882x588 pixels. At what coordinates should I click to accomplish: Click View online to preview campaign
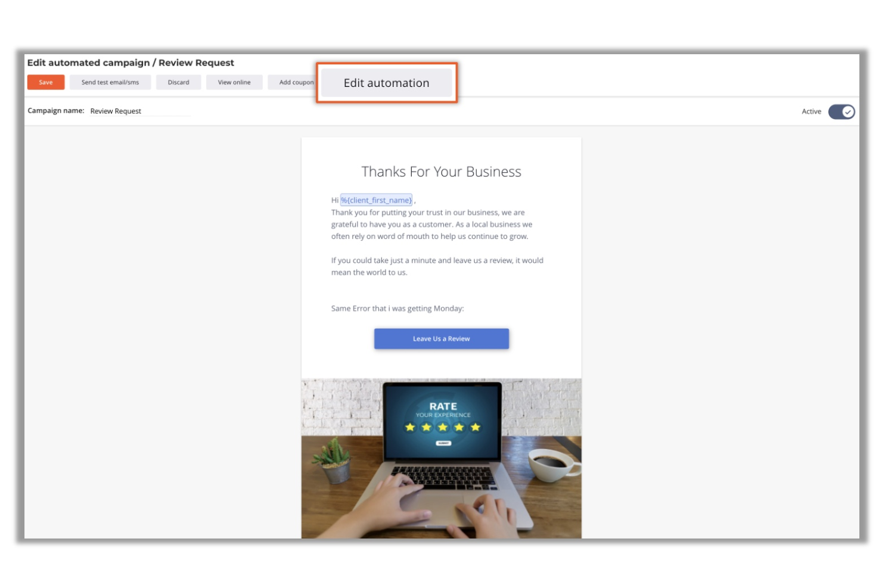234,82
